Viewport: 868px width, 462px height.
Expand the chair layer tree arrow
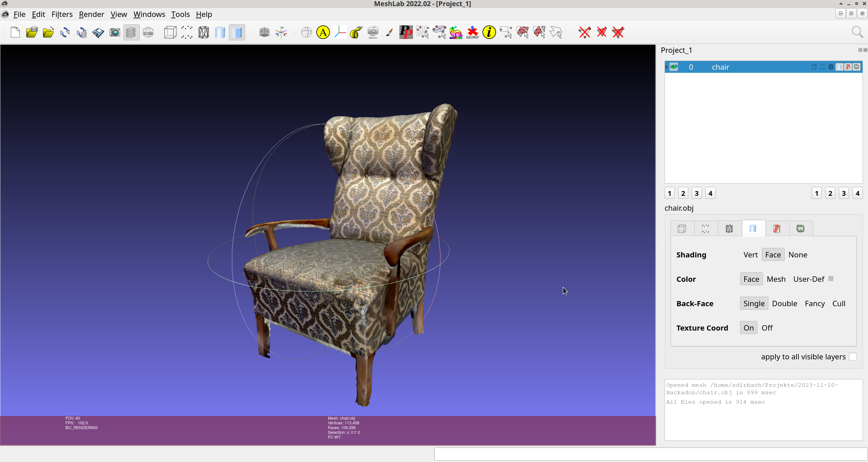[x=667, y=67]
